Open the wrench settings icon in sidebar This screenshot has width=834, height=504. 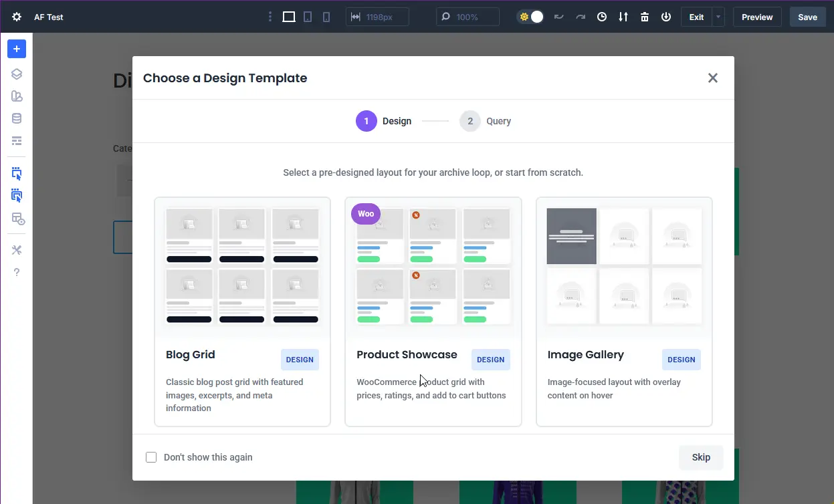[16, 249]
